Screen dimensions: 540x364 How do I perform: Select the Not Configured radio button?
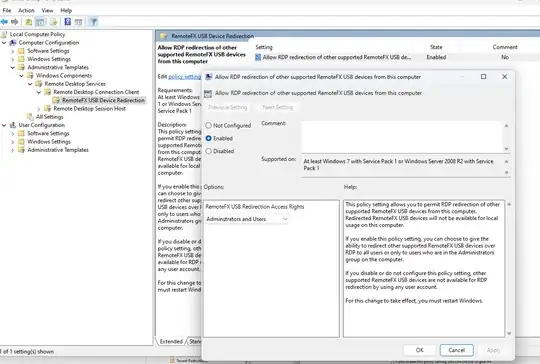[208, 125]
